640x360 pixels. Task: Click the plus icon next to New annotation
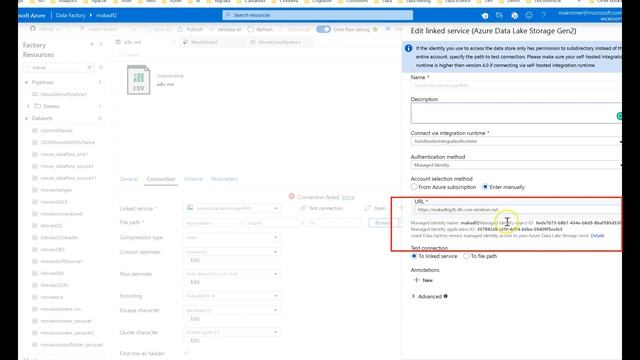click(416, 280)
